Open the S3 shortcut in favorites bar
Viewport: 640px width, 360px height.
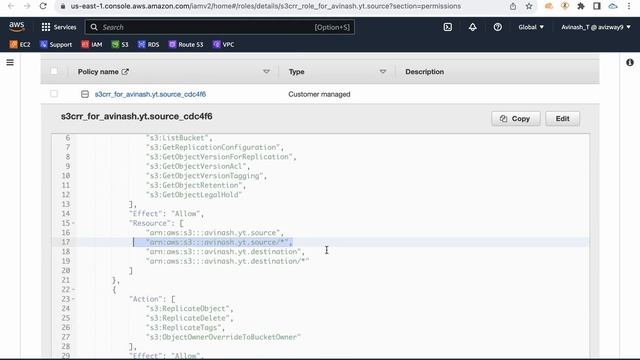[120, 44]
